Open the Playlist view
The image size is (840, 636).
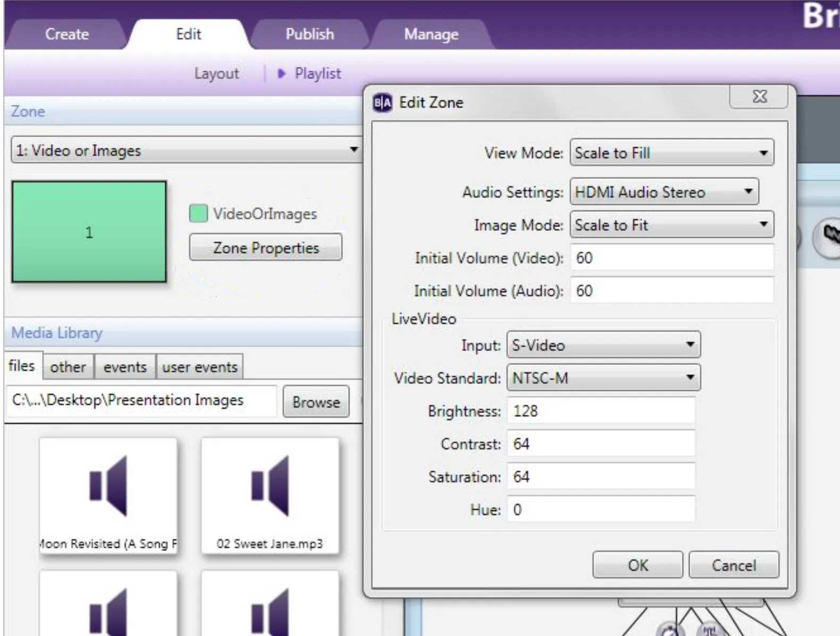[x=317, y=73]
